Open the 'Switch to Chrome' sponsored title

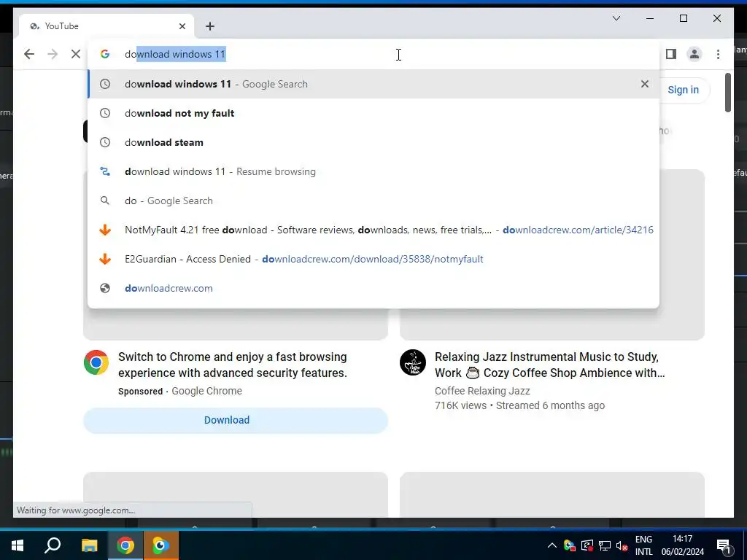pyautogui.click(x=233, y=365)
